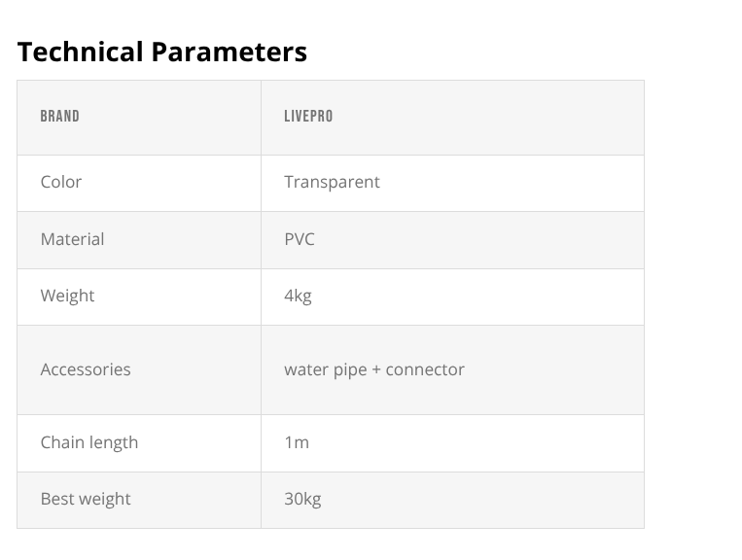Click the words "water pipe" in Accessories value
This screenshot has width=742, height=560.
[326, 369]
